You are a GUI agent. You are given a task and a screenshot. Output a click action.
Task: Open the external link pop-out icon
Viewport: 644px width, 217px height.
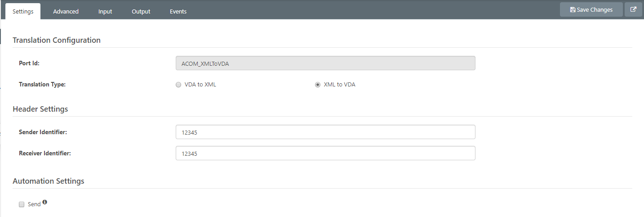[633, 9]
